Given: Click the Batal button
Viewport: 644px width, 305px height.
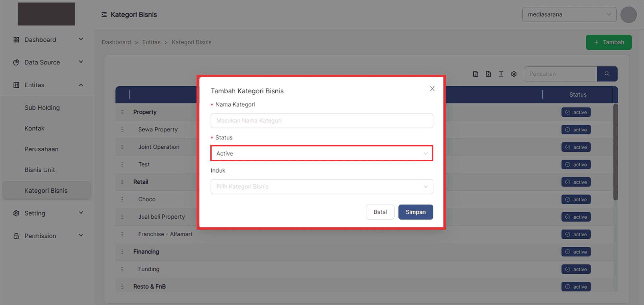Looking at the screenshot, I should 380,212.
